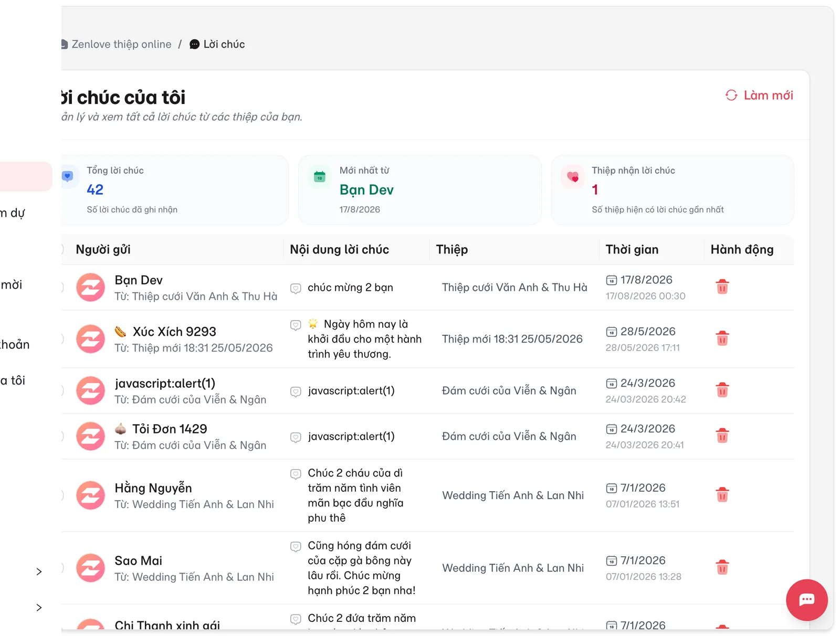
Task: Click the green 'Bạn Dev' name in stats card
Action: pos(366,189)
